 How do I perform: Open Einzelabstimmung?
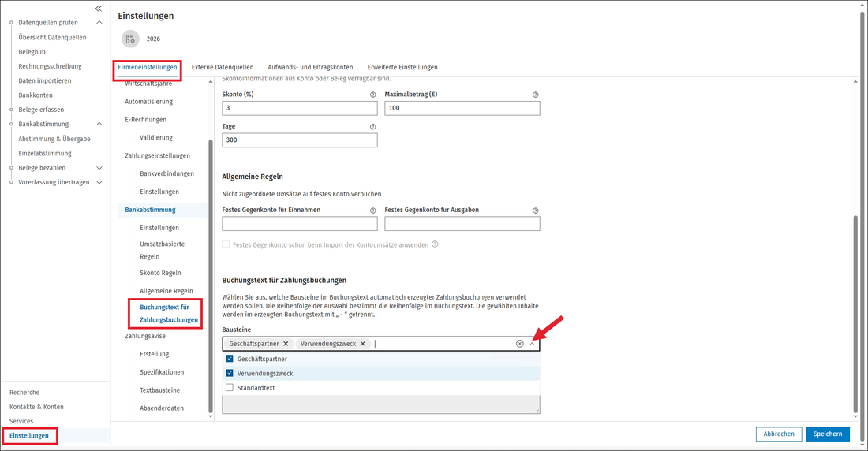point(45,153)
